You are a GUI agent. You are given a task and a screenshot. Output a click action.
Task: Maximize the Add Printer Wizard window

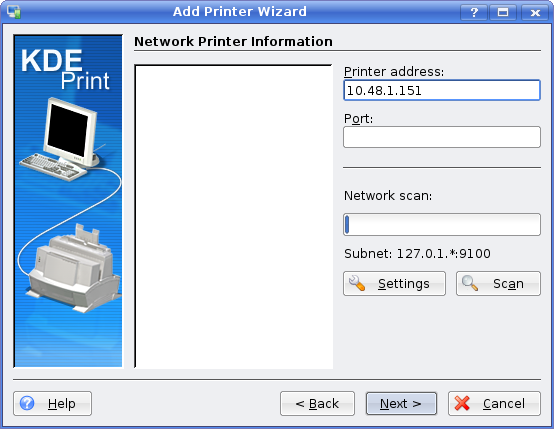click(x=503, y=13)
